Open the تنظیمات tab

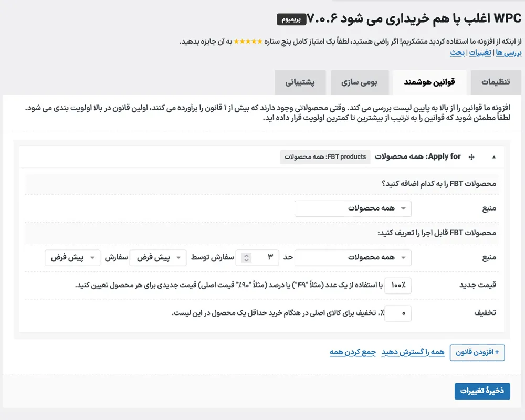[x=496, y=82]
